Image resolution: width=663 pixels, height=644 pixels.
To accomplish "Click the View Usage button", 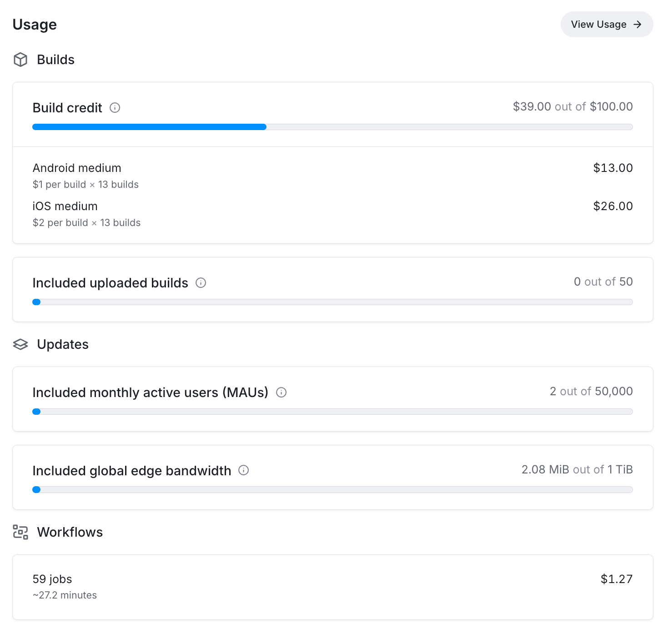I will click(606, 25).
